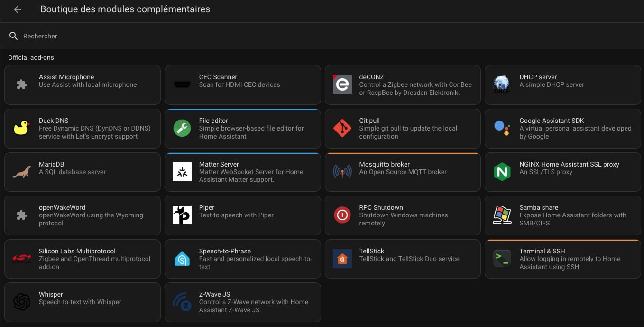
Task: Select the Whisper title text
Action: tap(51, 294)
